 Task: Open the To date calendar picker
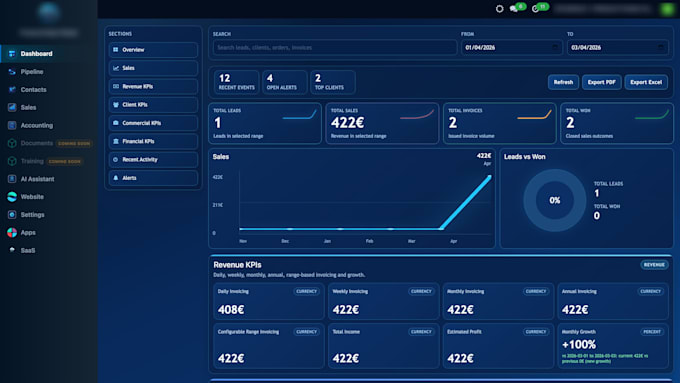click(661, 47)
